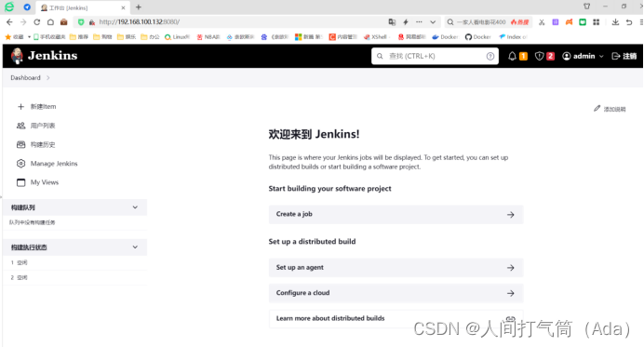The width and height of the screenshot is (644, 347).
Task: Click the scissors screenshot tool icon
Action: tap(542, 22)
